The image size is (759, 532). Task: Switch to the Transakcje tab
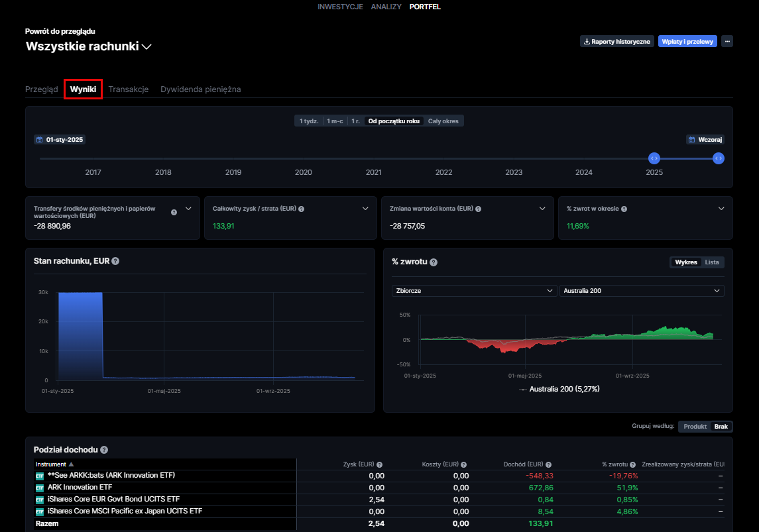coord(128,89)
